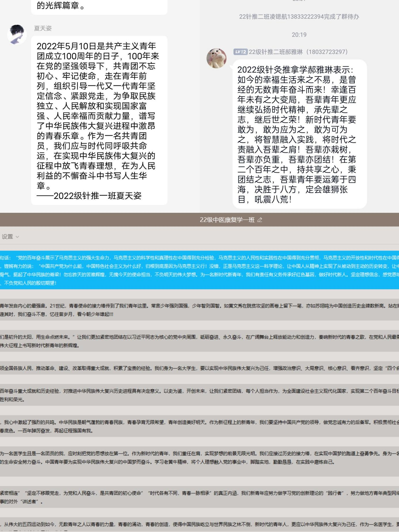Select the row mentioning 初升的太阳
399x532 pixels.
coord(199,341)
